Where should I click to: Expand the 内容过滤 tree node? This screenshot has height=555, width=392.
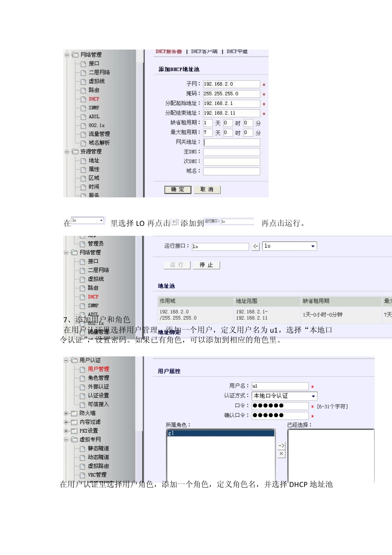66,422
